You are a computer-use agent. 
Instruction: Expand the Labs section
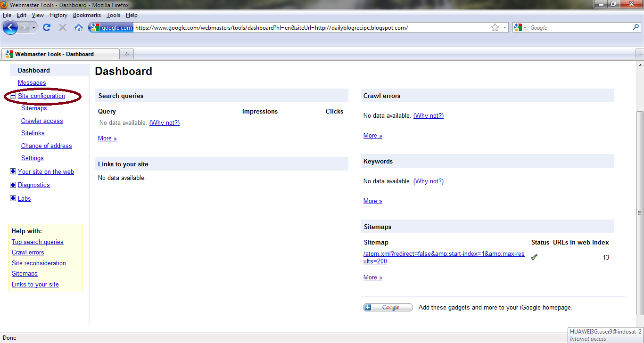click(13, 198)
